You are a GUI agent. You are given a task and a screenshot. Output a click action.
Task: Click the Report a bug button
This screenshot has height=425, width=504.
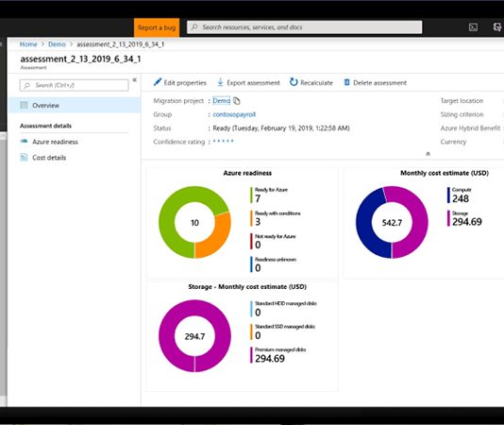pos(157,27)
